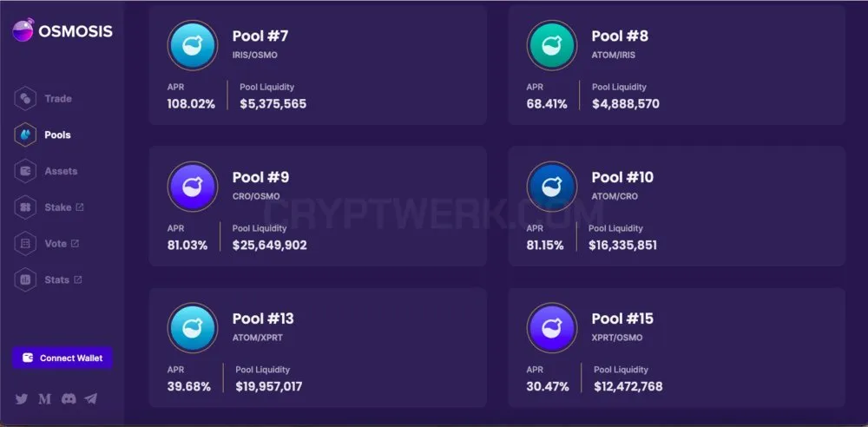Viewport: 868px width, 427px height.
Task: Open the Pool #9 title link
Action: tap(260, 177)
